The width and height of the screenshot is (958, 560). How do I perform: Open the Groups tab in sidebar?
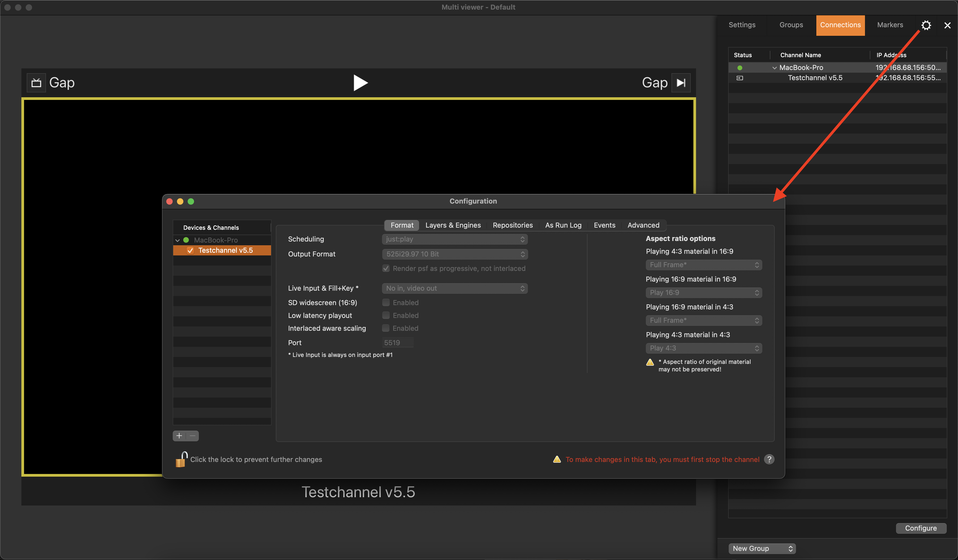pyautogui.click(x=791, y=25)
